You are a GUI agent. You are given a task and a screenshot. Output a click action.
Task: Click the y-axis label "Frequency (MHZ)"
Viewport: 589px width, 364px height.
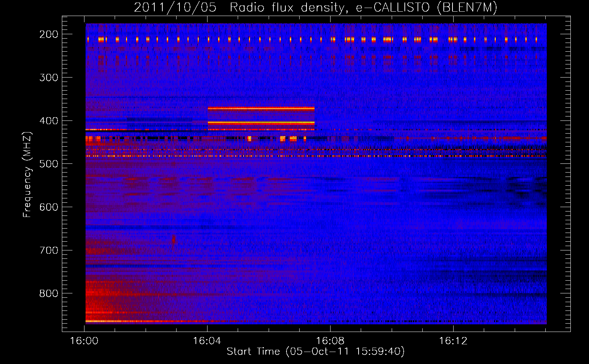[27, 174]
